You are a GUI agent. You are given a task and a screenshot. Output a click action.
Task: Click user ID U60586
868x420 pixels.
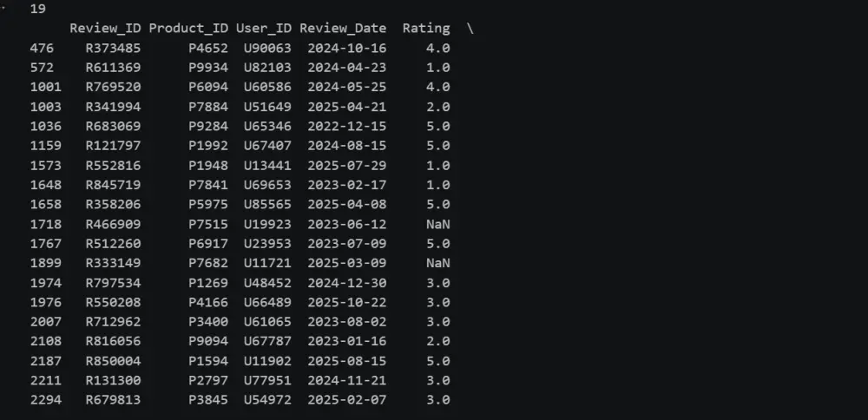[267, 87]
